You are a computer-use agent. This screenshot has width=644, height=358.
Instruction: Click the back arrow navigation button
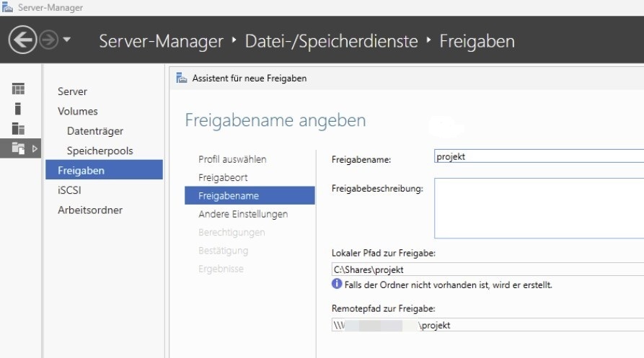23,40
